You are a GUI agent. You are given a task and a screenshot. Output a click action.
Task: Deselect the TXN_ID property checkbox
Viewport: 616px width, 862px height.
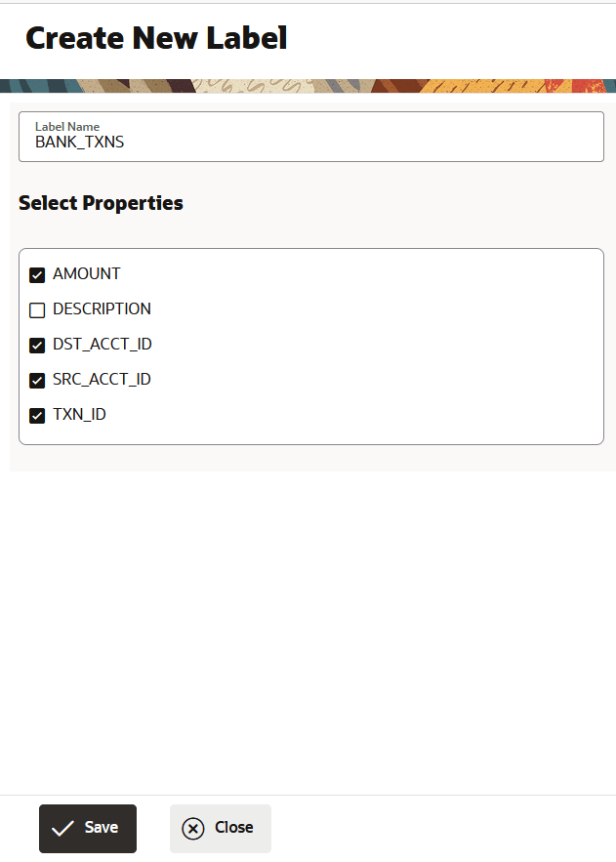click(36, 415)
